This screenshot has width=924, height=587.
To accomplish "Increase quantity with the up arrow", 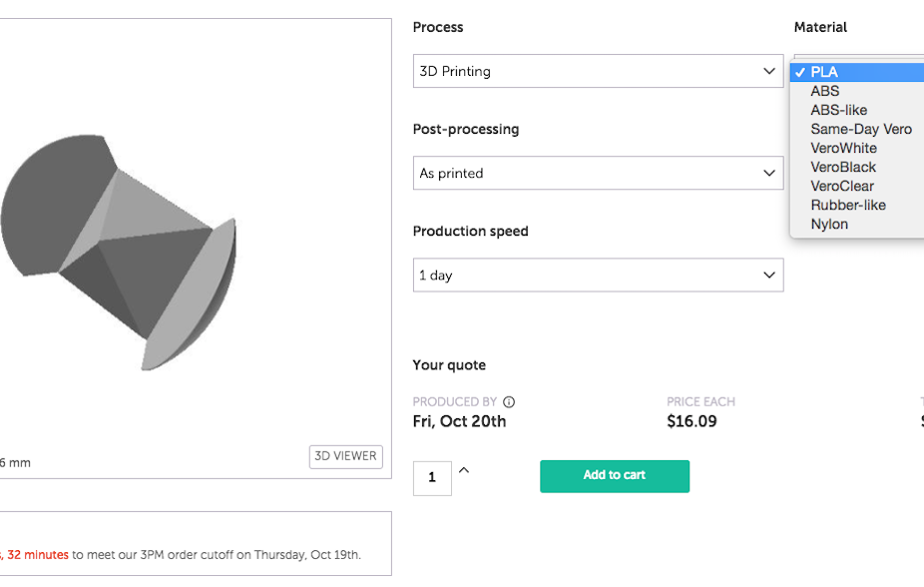I will (464, 470).
